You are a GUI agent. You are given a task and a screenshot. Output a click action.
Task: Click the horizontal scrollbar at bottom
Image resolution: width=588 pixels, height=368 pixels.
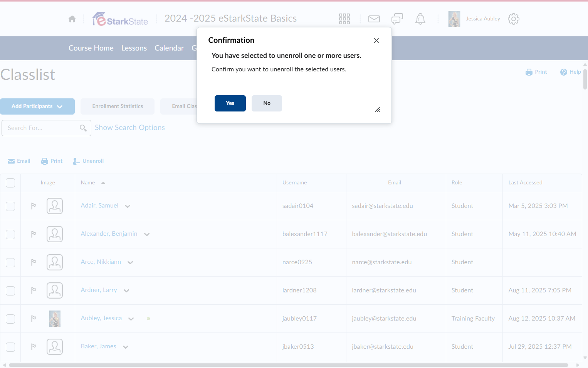288,365
